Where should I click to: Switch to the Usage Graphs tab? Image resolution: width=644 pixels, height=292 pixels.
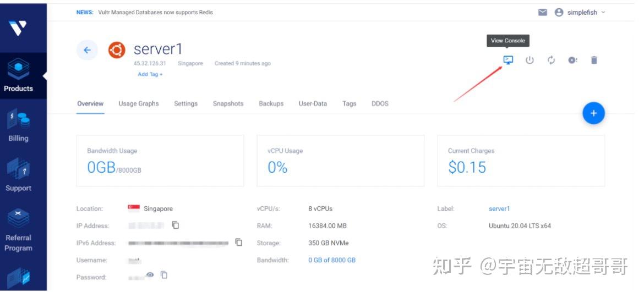click(x=139, y=104)
